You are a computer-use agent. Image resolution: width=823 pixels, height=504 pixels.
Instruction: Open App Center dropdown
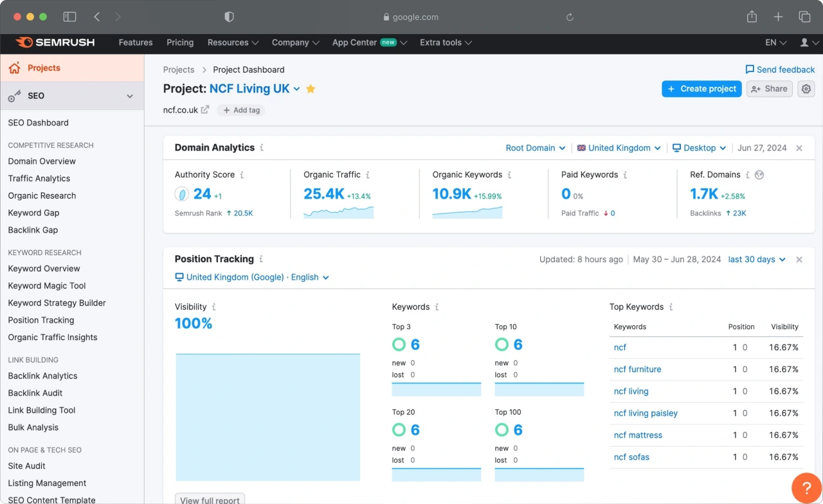pyautogui.click(x=370, y=42)
